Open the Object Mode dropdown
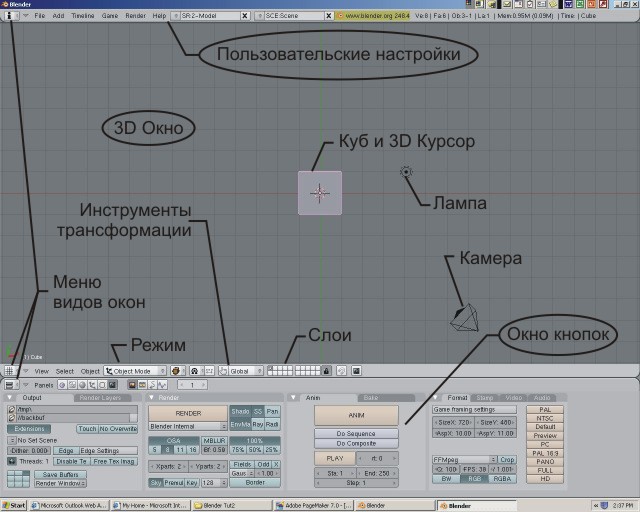The width and height of the screenshot is (640, 512). click(x=132, y=371)
